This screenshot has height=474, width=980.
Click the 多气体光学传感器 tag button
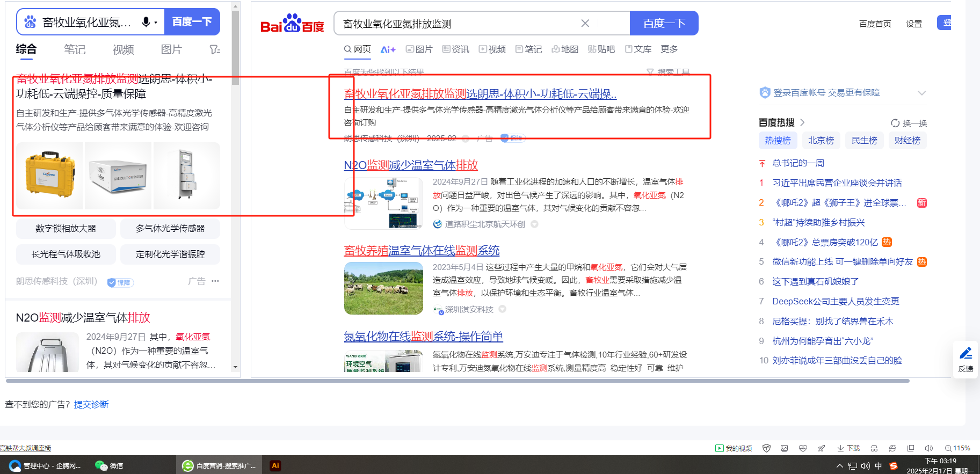[170, 229]
